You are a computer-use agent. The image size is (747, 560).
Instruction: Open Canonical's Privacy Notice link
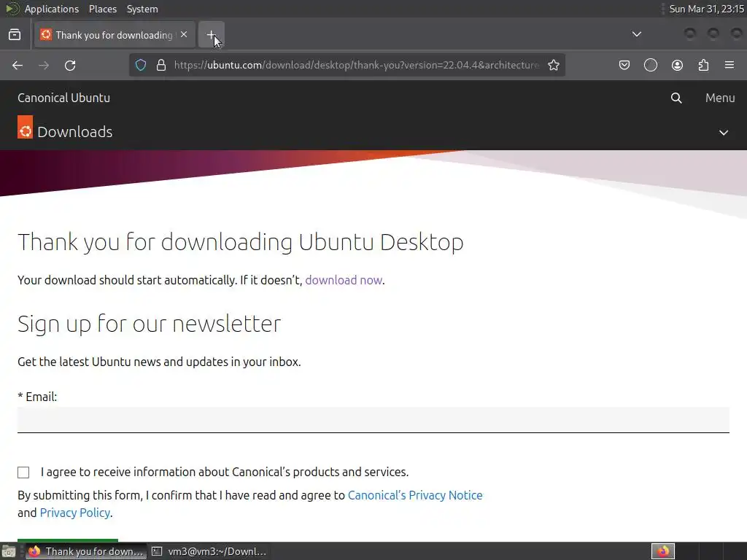[x=415, y=495]
